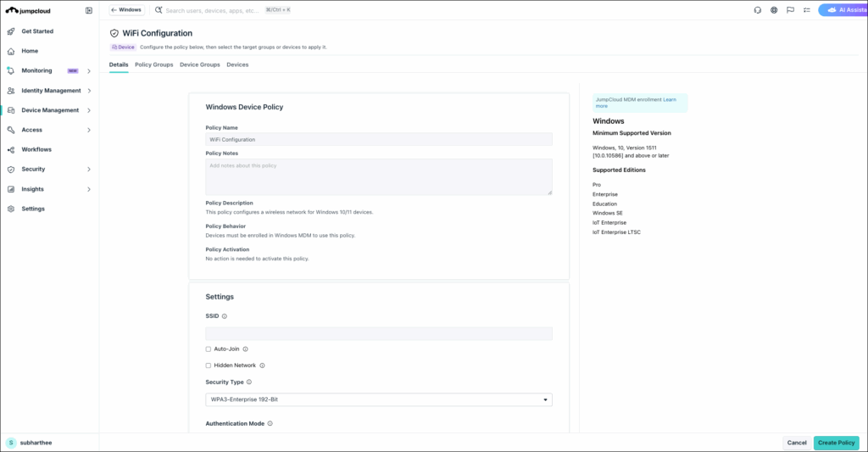
Task: Enable the Hidden Network checkbox
Action: click(x=209, y=366)
